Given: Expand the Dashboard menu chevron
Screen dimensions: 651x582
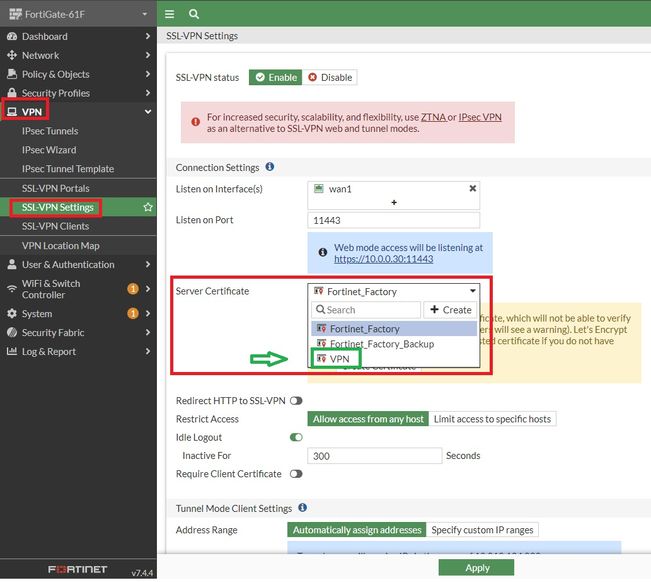Looking at the screenshot, I should click(148, 37).
